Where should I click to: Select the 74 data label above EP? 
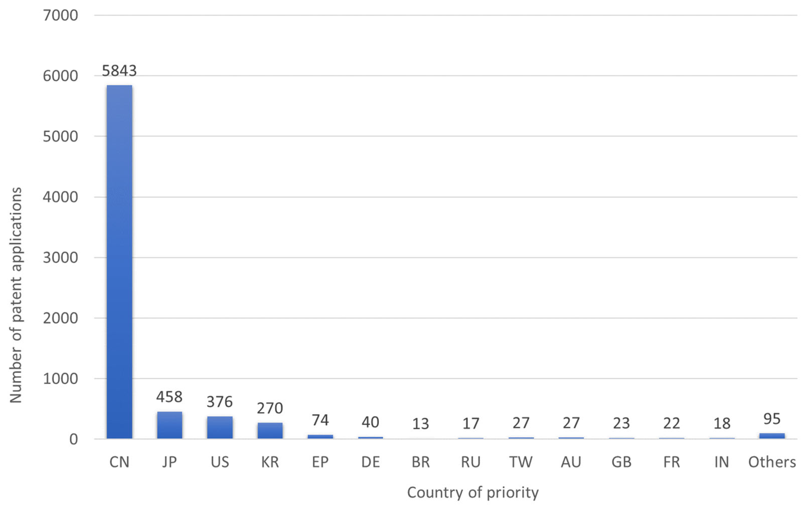pyautogui.click(x=320, y=420)
